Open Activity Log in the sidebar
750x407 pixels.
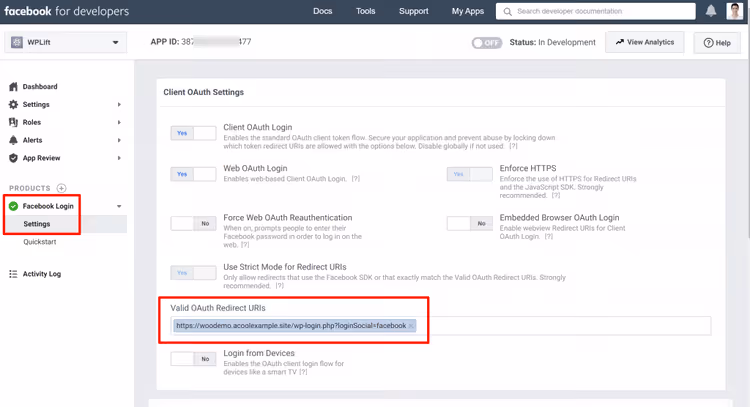(x=42, y=274)
